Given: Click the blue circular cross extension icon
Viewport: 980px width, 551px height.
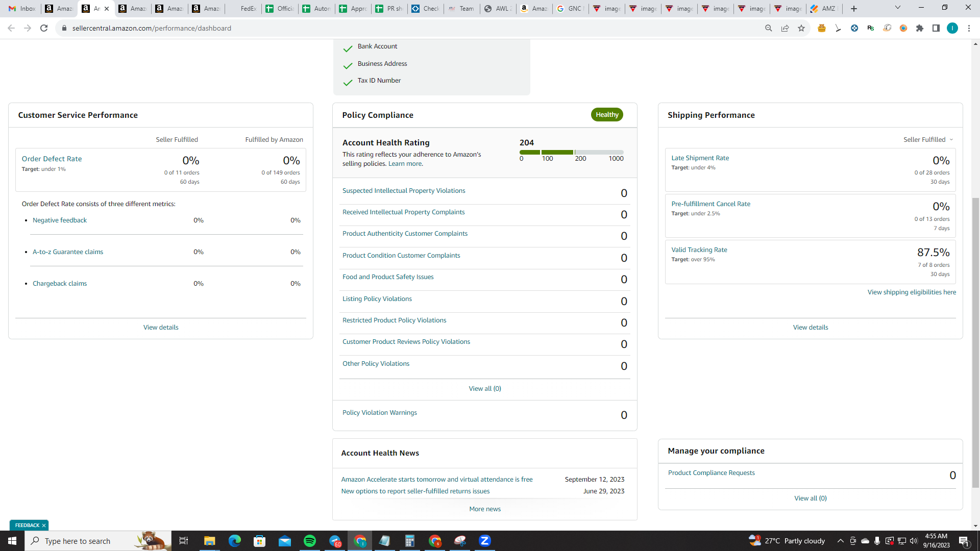Looking at the screenshot, I should click(x=854, y=28).
